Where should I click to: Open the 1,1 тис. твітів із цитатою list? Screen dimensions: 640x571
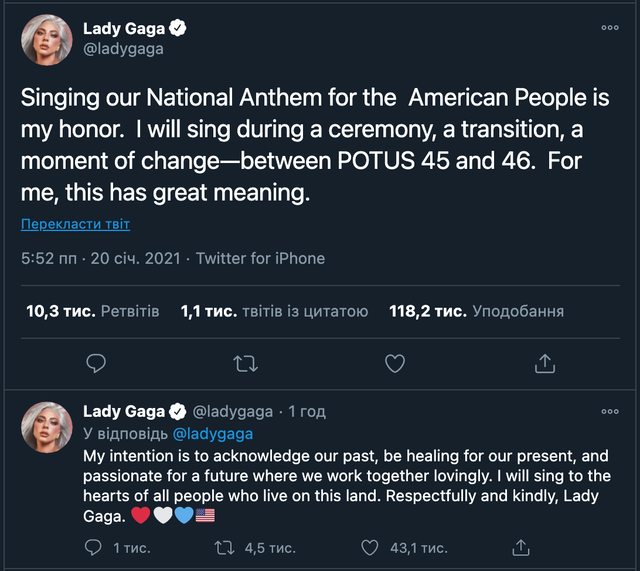(x=274, y=311)
